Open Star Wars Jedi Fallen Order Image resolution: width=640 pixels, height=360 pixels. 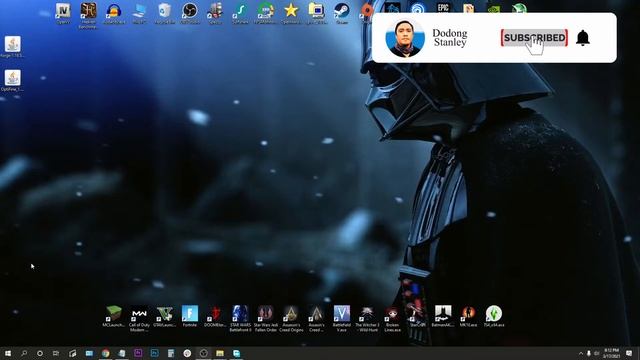[266, 318]
